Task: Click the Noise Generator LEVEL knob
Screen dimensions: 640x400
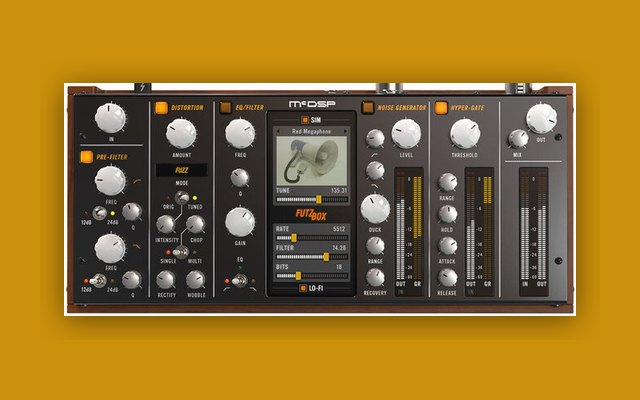Action: coord(406,133)
